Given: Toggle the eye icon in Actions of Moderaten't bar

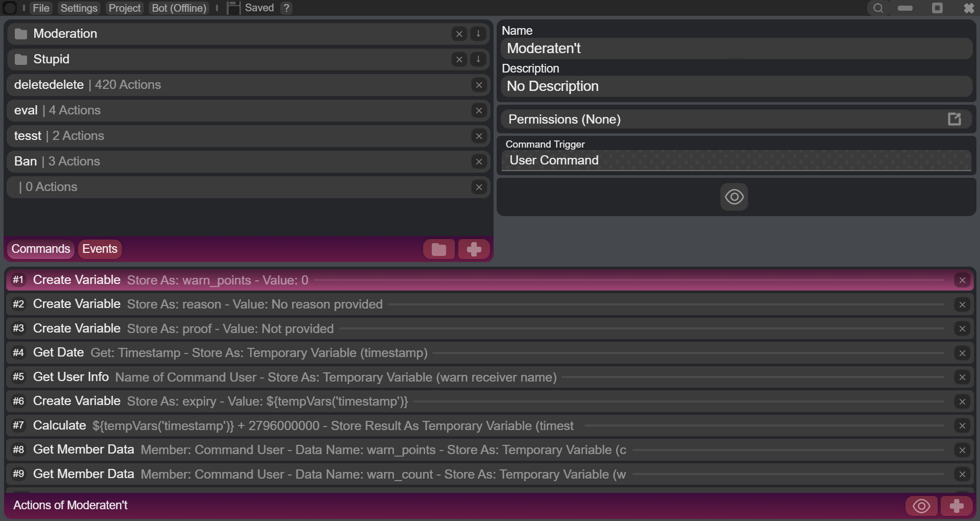Looking at the screenshot, I should 921,506.
